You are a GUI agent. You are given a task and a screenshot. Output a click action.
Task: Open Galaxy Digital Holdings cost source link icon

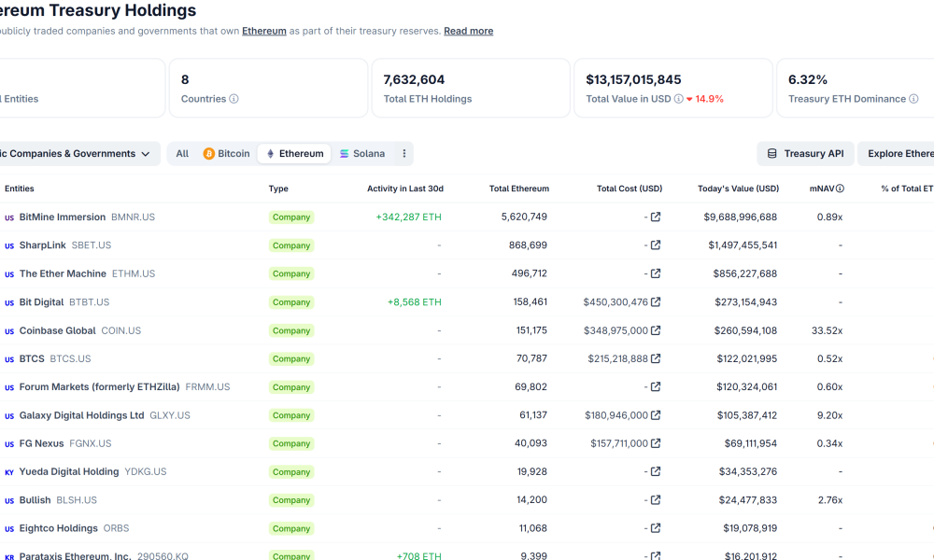(656, 414)
